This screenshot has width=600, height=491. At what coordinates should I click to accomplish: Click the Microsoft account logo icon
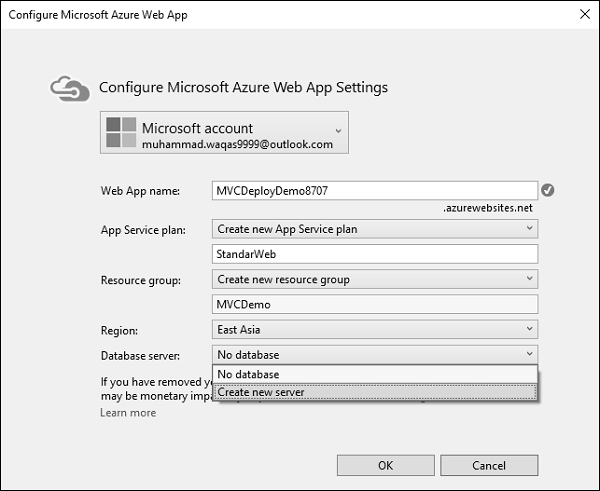click(121, 134)
